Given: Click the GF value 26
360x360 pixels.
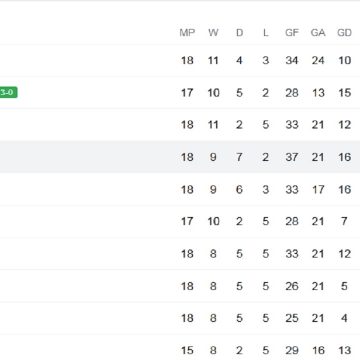Looking at the screenshot, I should click(x=292, y=286).
